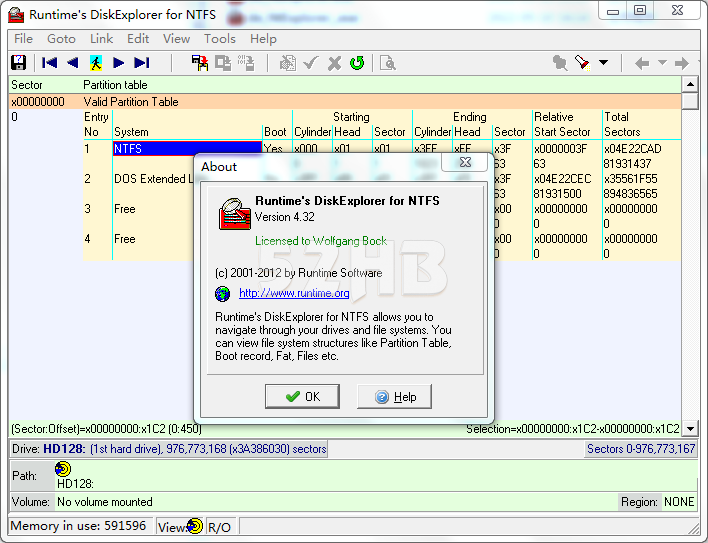
Task: Click the navigate forward arrow
Action: click(682, 63)
